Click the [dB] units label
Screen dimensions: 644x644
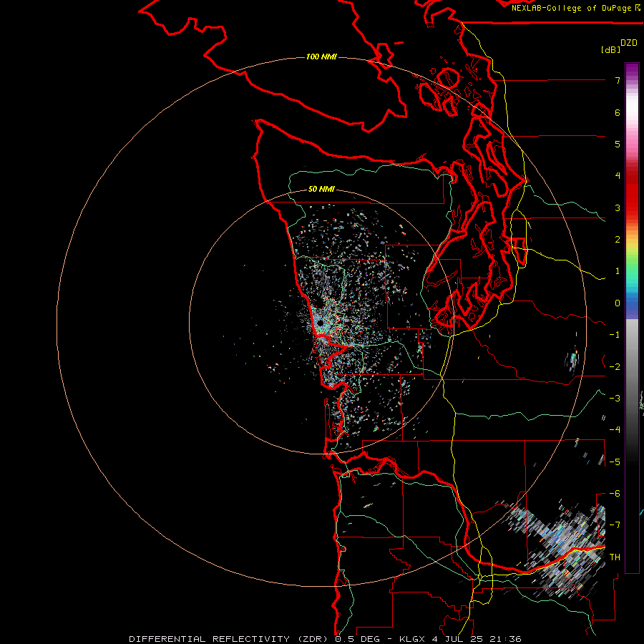610,49
